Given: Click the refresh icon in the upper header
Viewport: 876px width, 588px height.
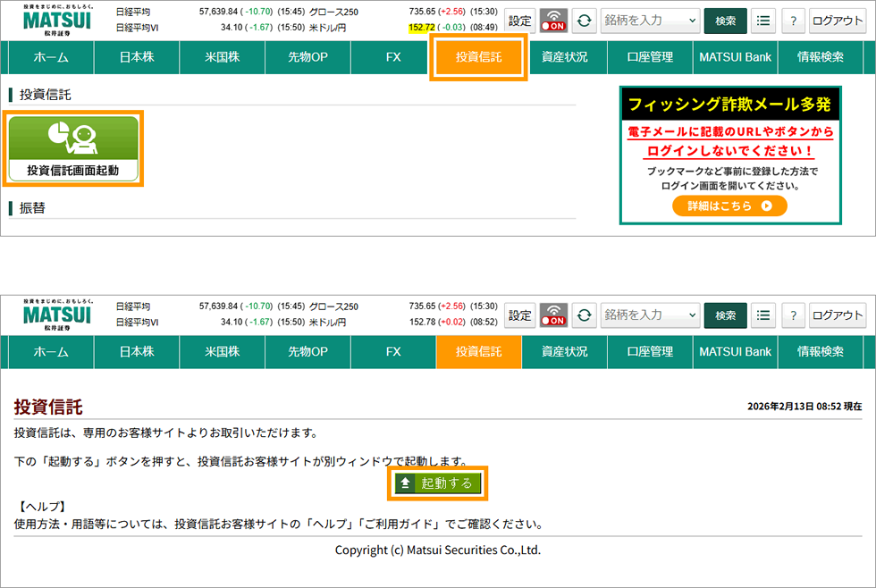Looking at the screenshot, I should (x=584, y=21).
